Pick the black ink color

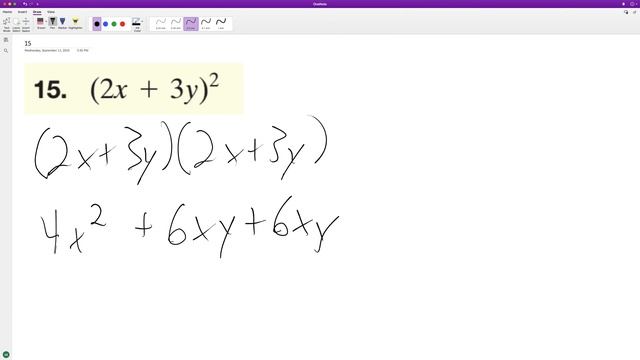tap(97, 24)
